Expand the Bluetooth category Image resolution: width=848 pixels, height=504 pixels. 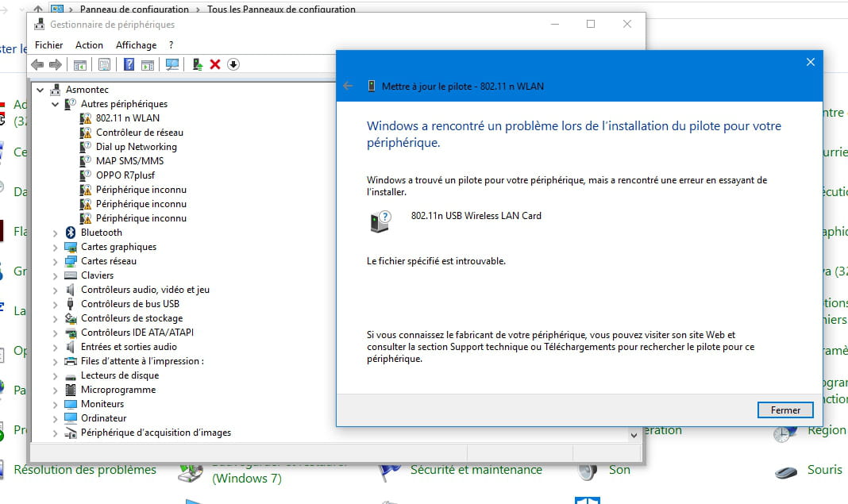pyautogui.click(x=55, y=233)
